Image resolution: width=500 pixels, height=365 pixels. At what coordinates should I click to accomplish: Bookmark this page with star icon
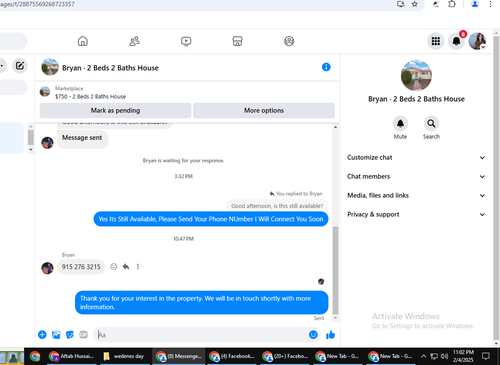tap(415, 4)
